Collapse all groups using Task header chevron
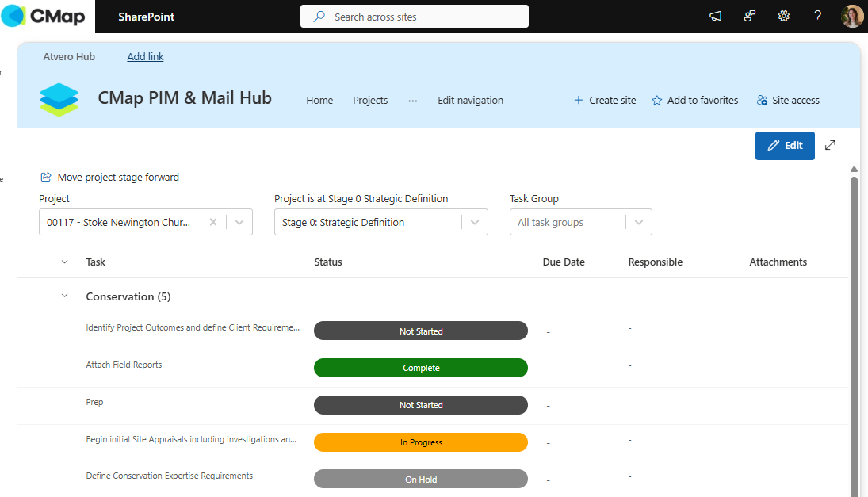The width and height of the screenshot is (868, 497). click(x=65, y=262)
